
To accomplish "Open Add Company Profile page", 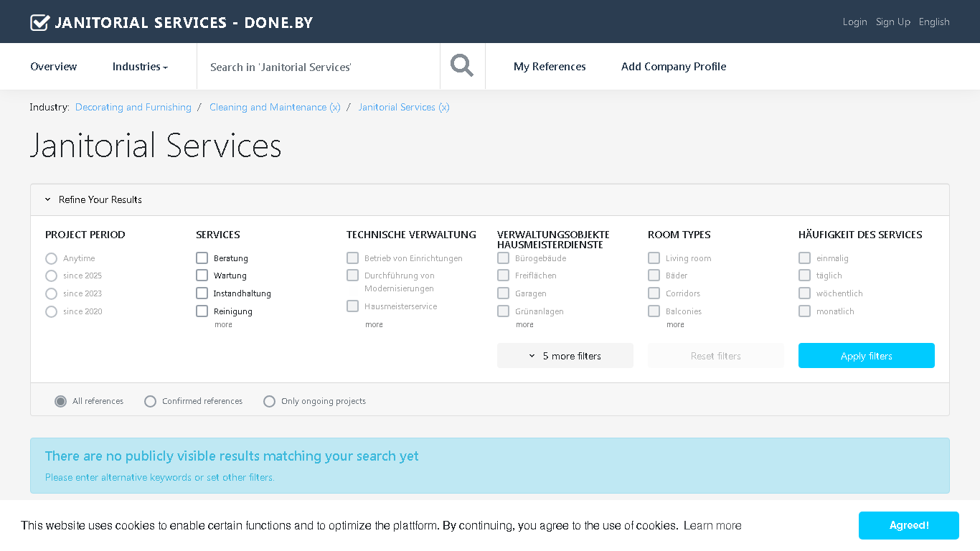I will pyautogui.click(x=674, y=67).
